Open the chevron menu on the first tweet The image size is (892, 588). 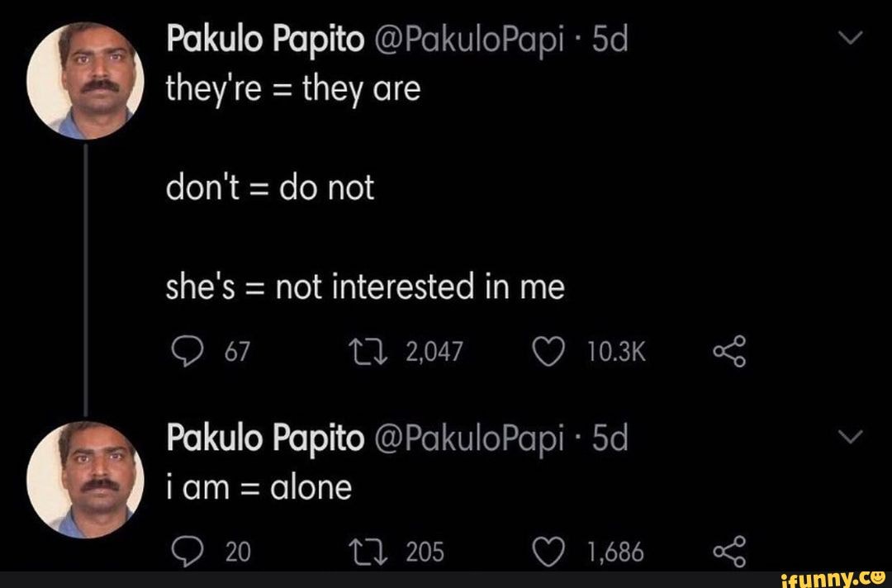[x=849, y=36]
